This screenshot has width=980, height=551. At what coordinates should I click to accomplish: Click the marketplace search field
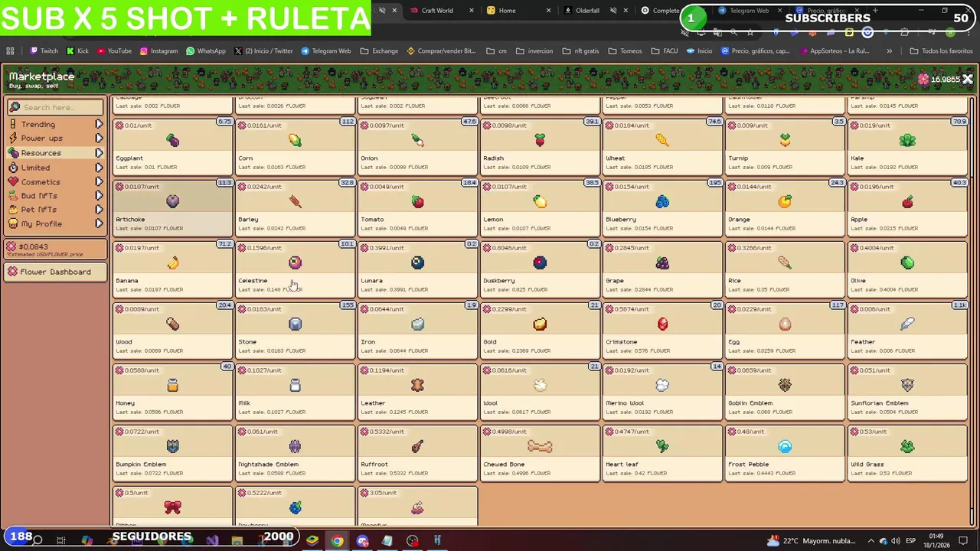(55, 107)
